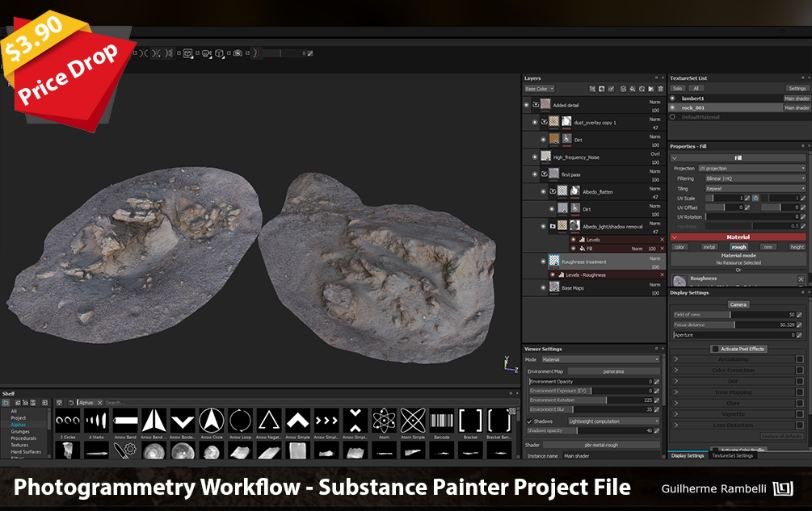Click the Instance name field

pyautogui.click(x=611, y=456)
